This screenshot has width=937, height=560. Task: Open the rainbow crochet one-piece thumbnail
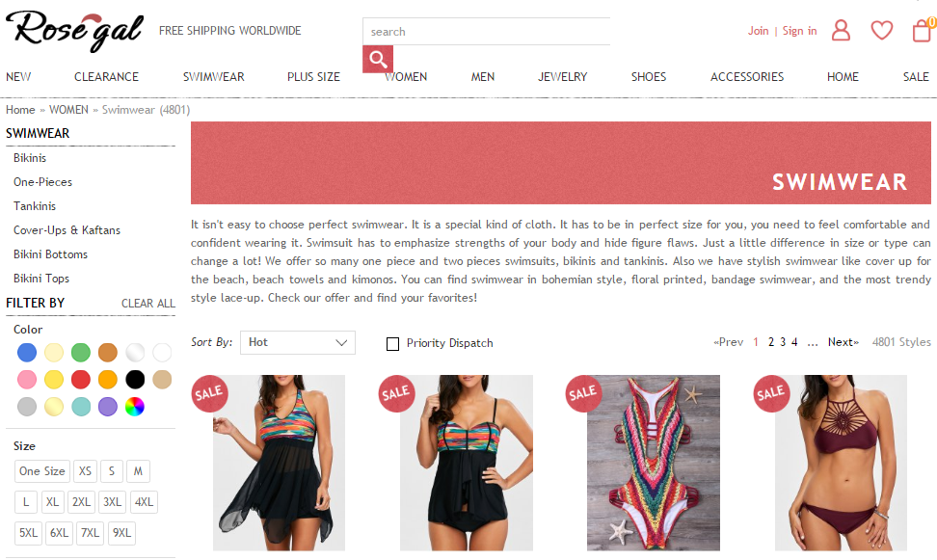pos(654,463)
